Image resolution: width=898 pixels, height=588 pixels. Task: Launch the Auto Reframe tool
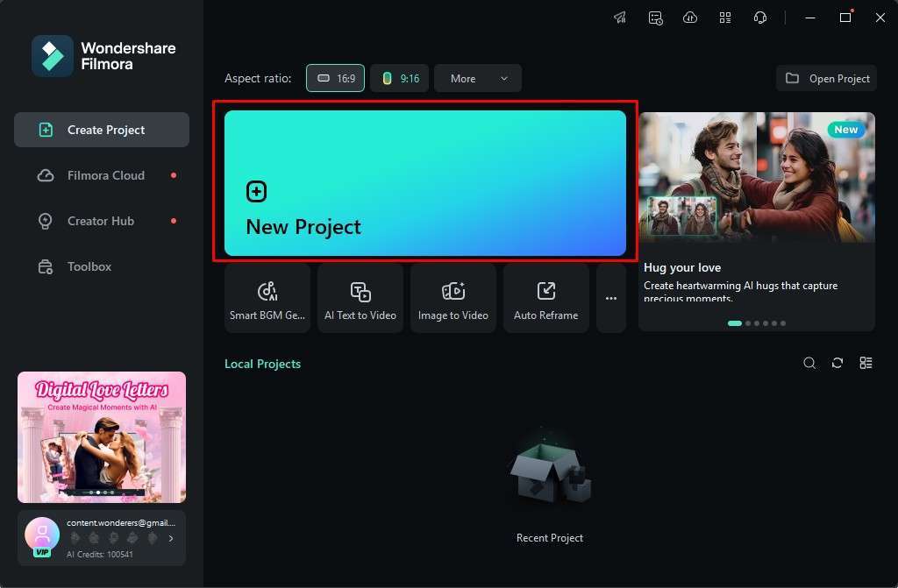pos(545,298)
